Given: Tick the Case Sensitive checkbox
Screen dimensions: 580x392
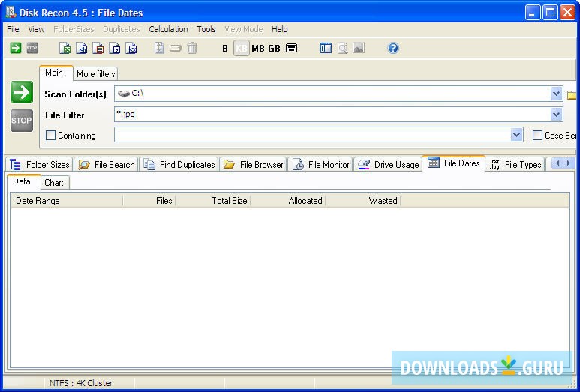Looking at the screenshot, I should click(x=537, y=136).
